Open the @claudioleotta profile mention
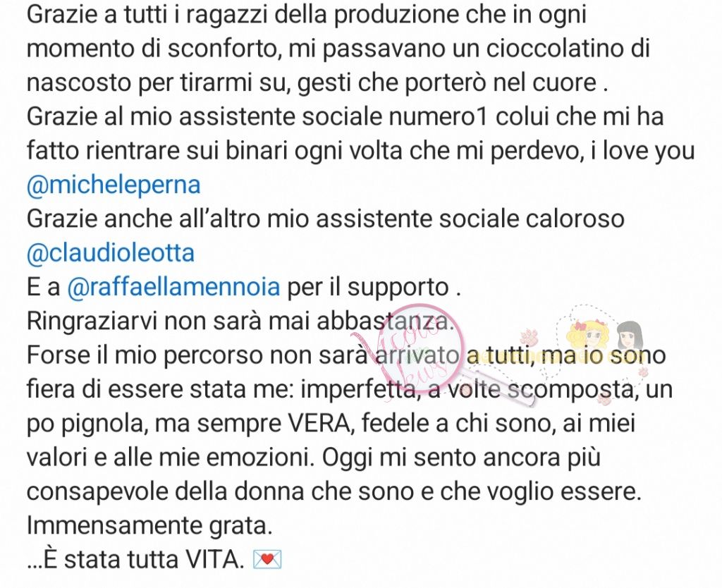 coord(111,253)
